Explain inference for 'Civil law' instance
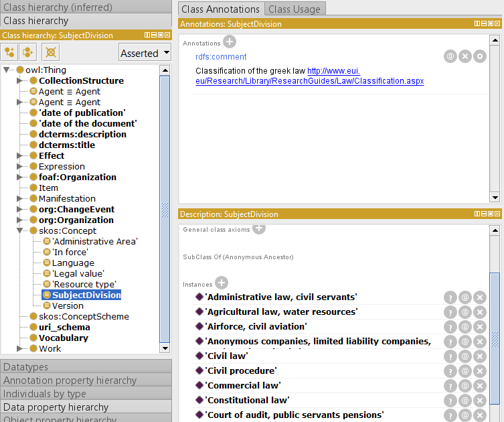 pyautogui.click(x=450, y=356)
